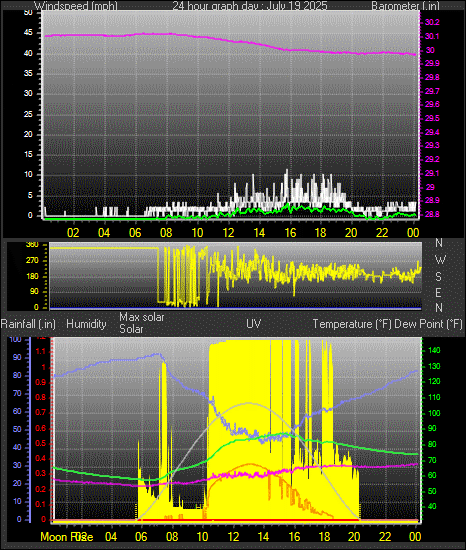Click the Solar legend label
The width and height of the screenshot is (466, 550).
131,329
